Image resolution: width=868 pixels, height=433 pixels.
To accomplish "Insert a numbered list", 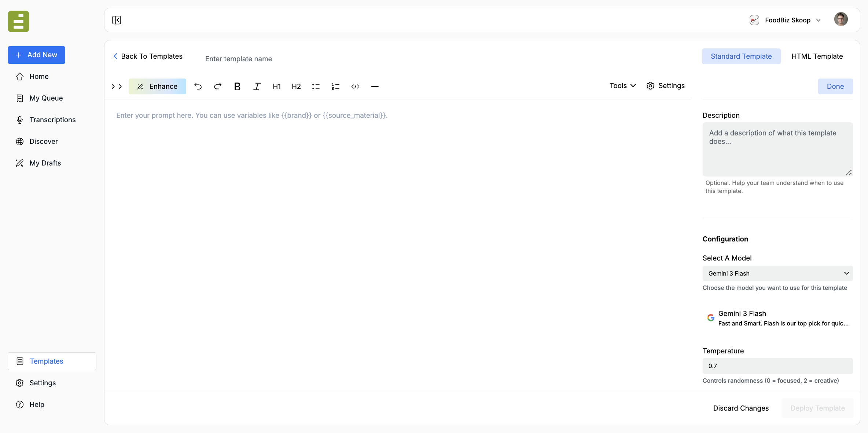I will 335,86.
